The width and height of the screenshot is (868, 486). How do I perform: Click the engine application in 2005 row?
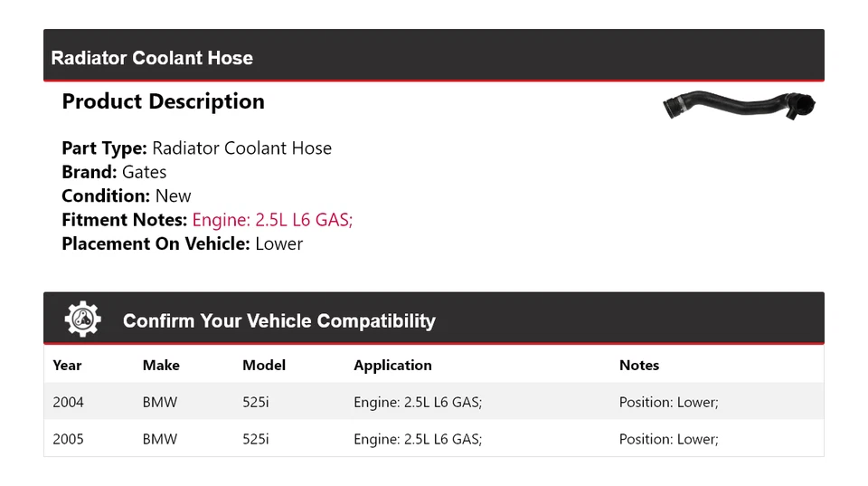[x=418, y=439]
